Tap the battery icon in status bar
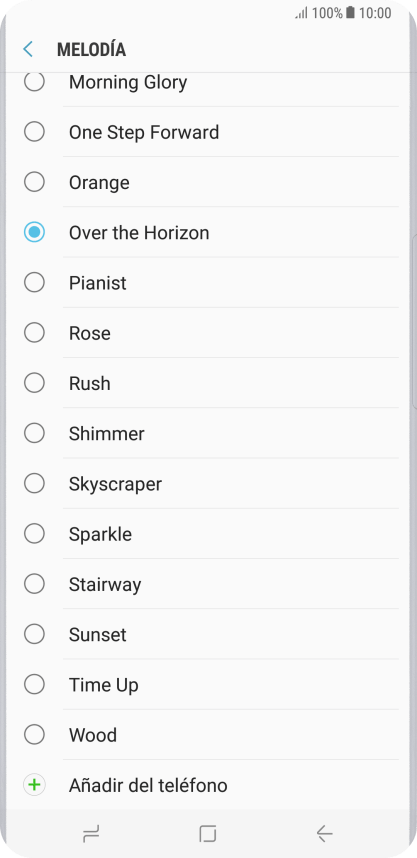Viewport: 417px width, 858px height. pos(350,13)
